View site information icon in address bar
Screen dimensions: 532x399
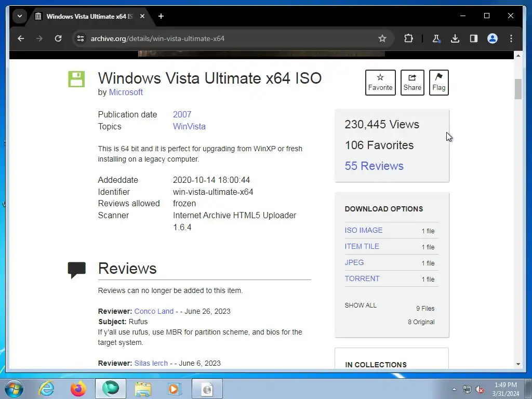point(81,38)
